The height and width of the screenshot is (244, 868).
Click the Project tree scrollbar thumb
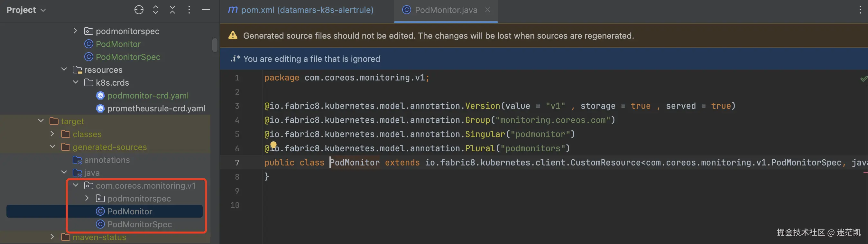(215, 45)
